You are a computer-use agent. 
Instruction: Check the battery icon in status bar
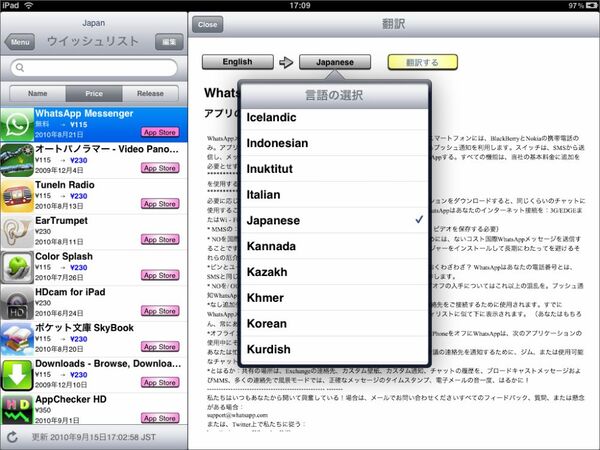tap(591, 5)
